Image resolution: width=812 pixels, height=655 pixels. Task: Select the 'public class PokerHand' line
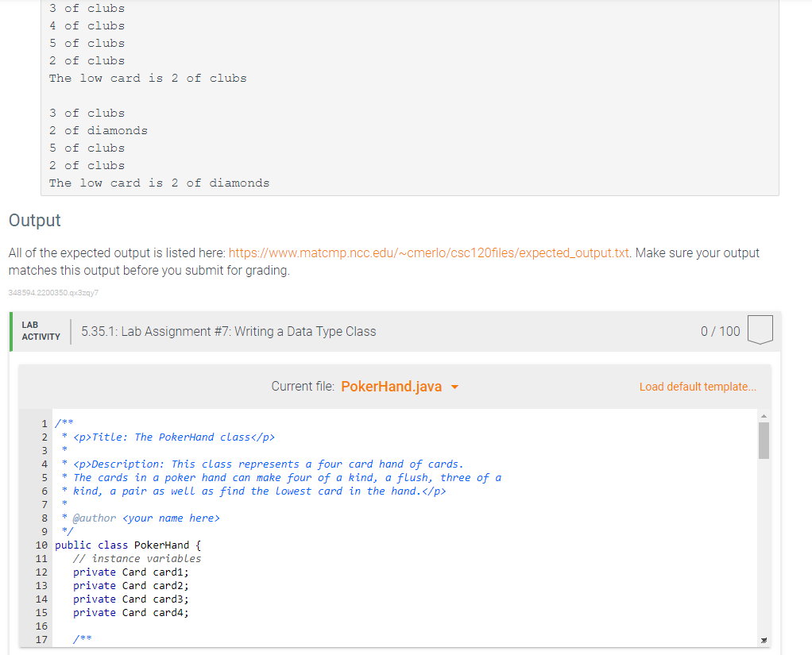(x=127, y=545)
